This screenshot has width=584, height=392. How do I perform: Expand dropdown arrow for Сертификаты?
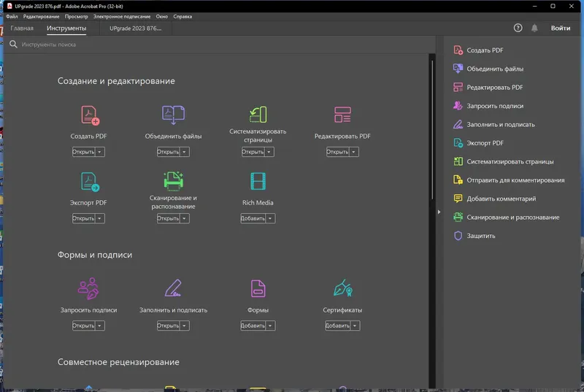pyautogui.click(x=355, y=326)
